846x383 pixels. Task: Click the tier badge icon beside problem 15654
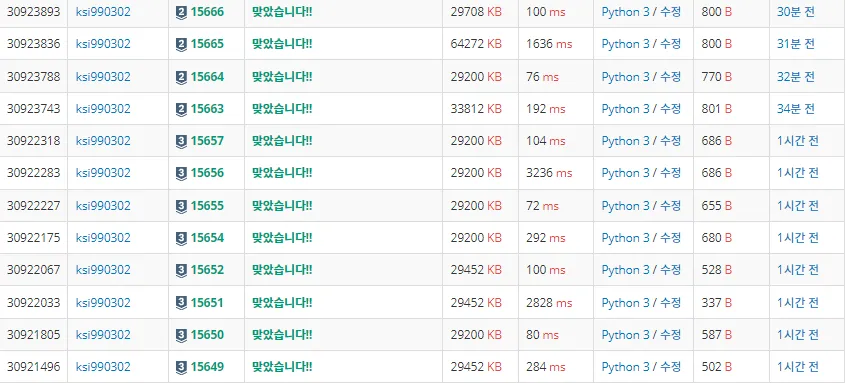point(181,238)
